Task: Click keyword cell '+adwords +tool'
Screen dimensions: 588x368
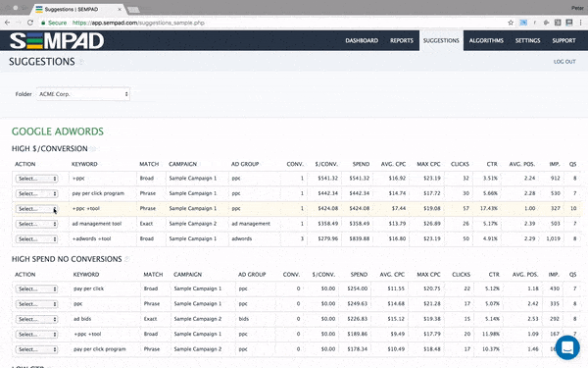Action: [x=91, y=238]
